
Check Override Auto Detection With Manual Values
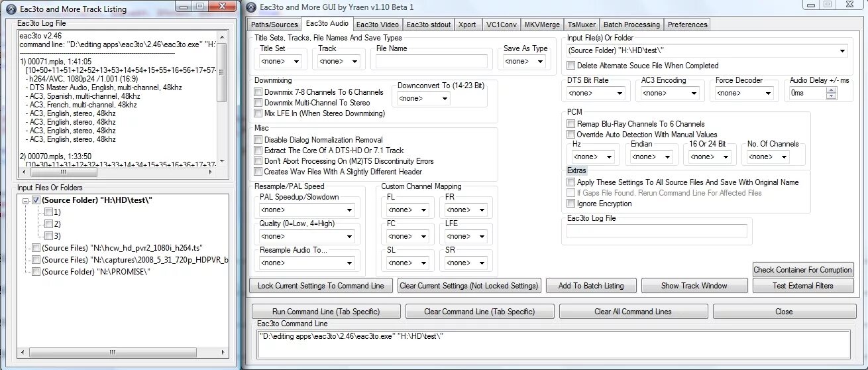click(571, 135)
